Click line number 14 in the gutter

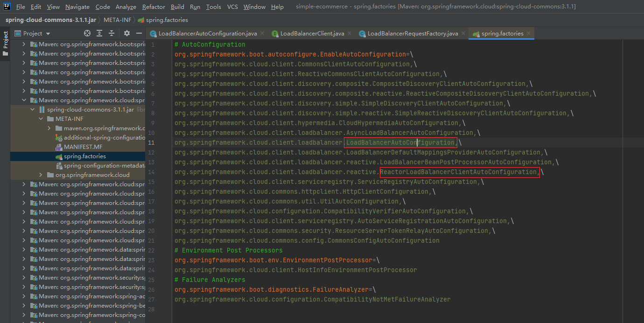click(152, 172)
